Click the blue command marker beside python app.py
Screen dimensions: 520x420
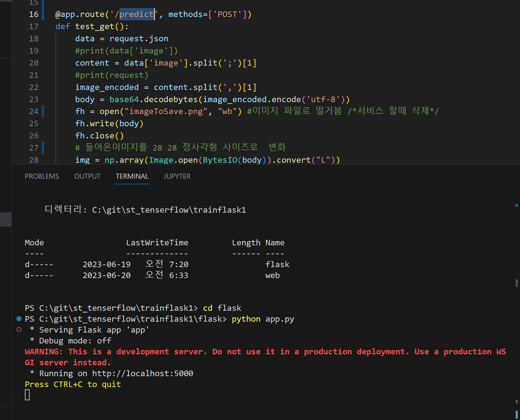(x=19, y=319)
